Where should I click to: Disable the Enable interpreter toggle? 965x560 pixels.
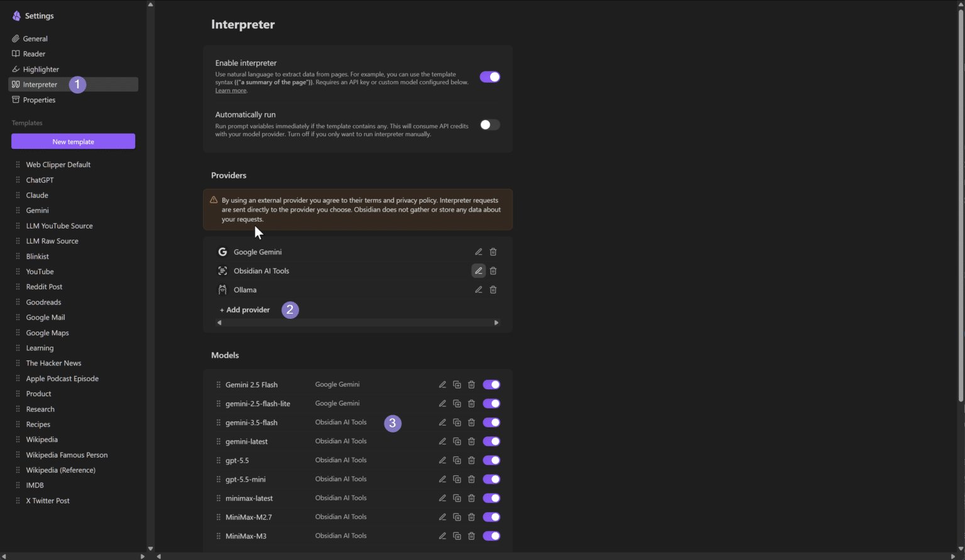(490, 77)
